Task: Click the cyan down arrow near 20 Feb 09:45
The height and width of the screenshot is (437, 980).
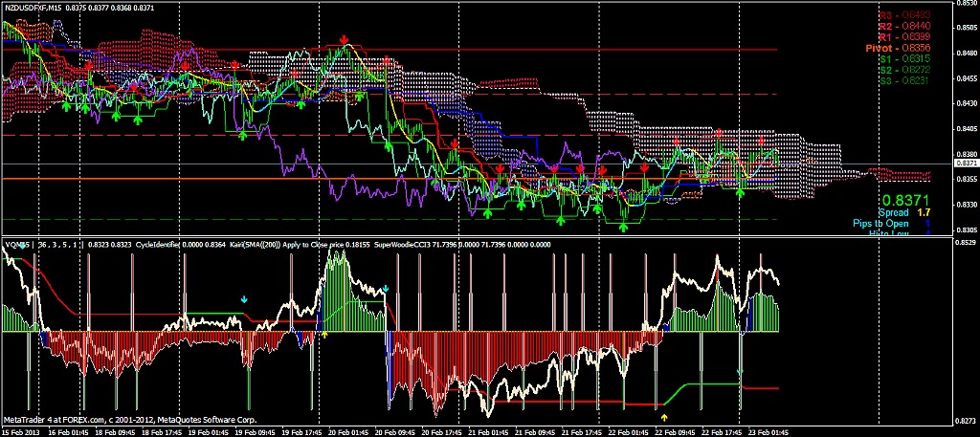Action: click(386, 288)
